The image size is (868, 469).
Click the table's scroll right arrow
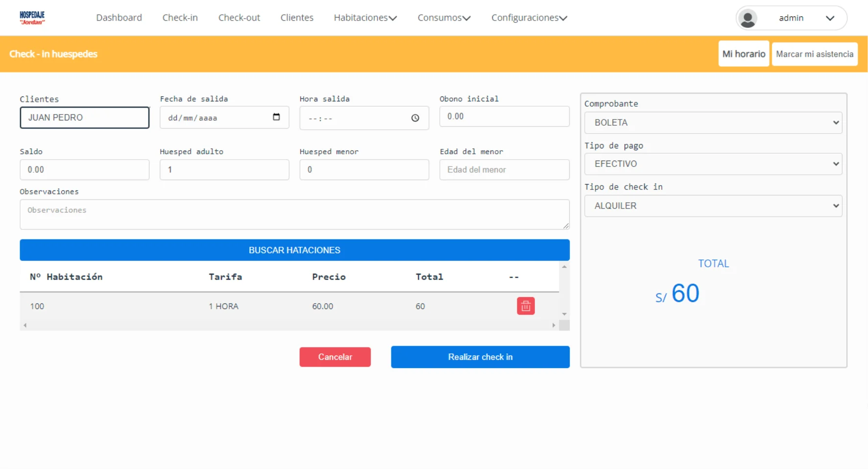pyautogui.click(x=554, y=325)
